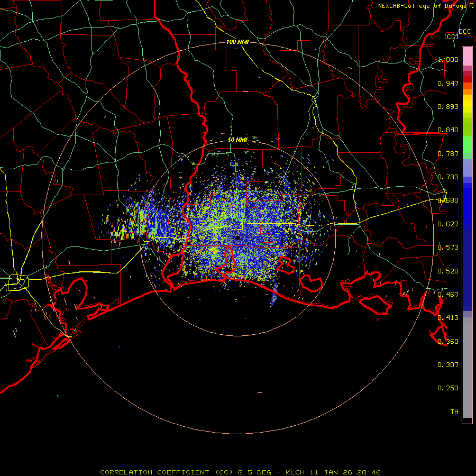Pick the yellow segment of the color bar
This screenshot has width=476, height=476.
pyautogui.click(x=467, y=104)
